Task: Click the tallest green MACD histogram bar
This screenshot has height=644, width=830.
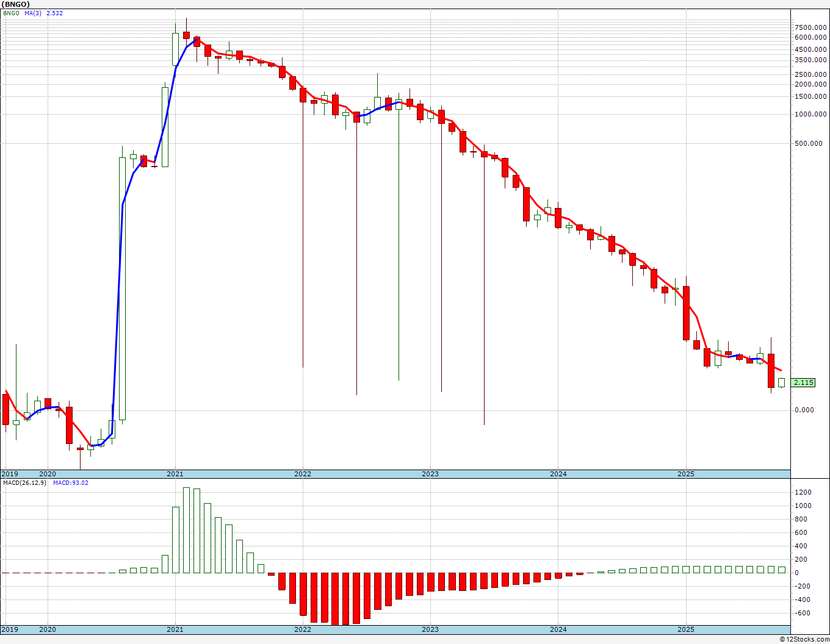Action: coord(186,530)
